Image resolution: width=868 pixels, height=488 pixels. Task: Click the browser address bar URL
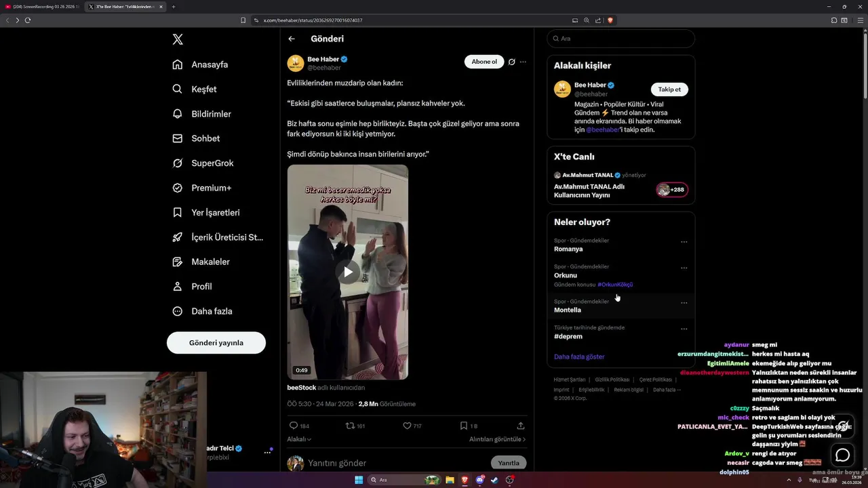[x=313, y=20]
